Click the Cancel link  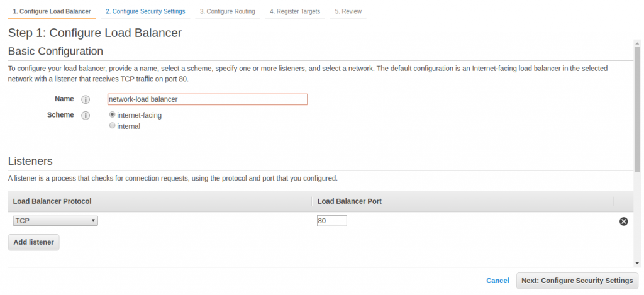click(497, 281)
